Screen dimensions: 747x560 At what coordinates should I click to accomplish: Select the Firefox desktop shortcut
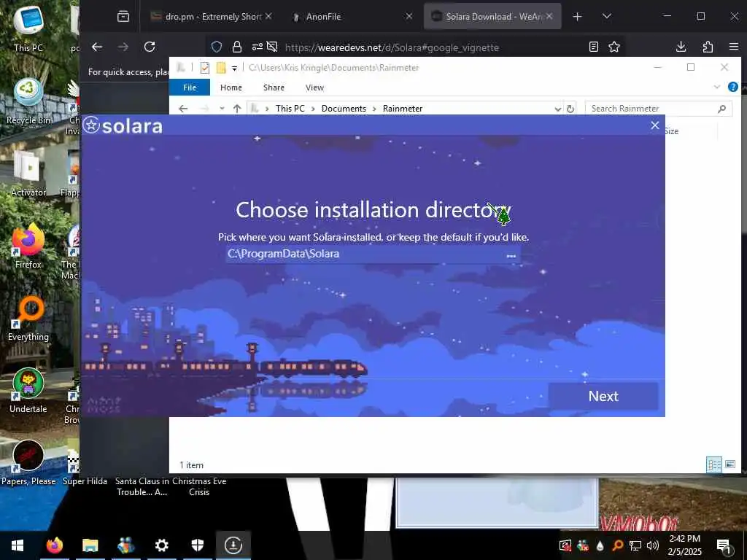(x=28, y=246)
